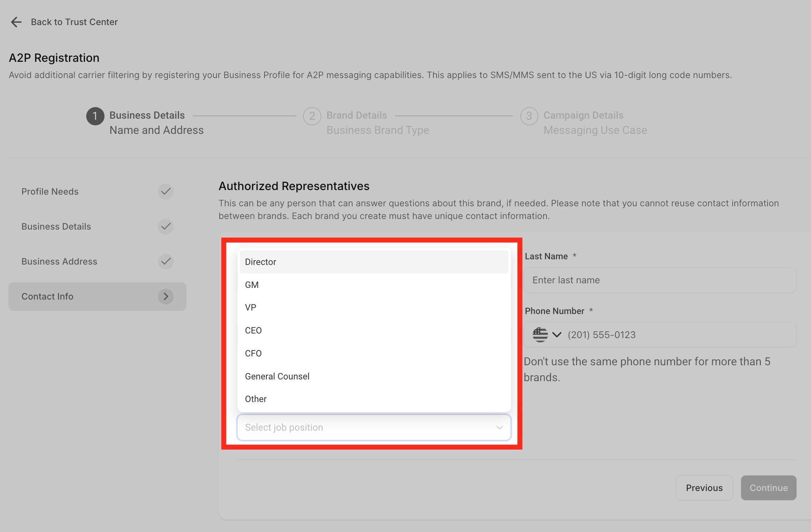Select the Other job position
811x532 pixels.
[x=374, y=399]
